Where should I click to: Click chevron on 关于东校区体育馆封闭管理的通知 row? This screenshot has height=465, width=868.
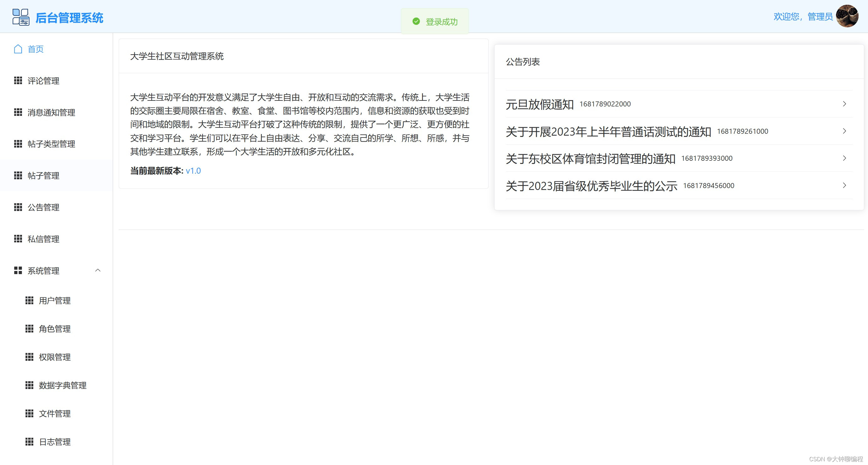click(x=844, y=158)
